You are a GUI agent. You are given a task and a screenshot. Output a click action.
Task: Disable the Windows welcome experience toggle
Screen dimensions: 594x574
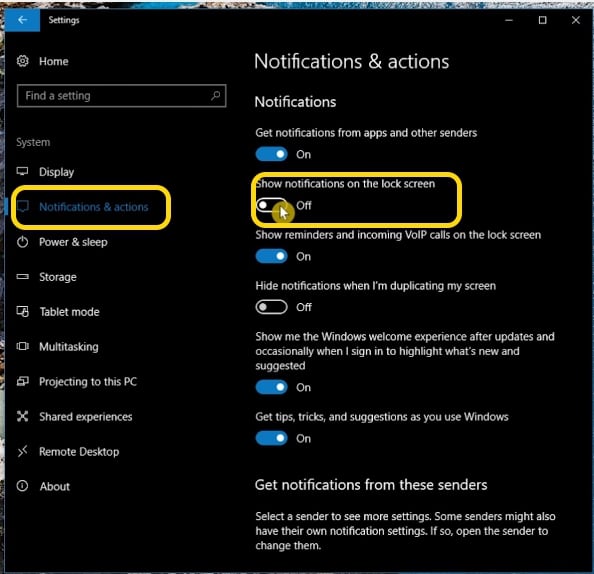(x=272, y=387)
